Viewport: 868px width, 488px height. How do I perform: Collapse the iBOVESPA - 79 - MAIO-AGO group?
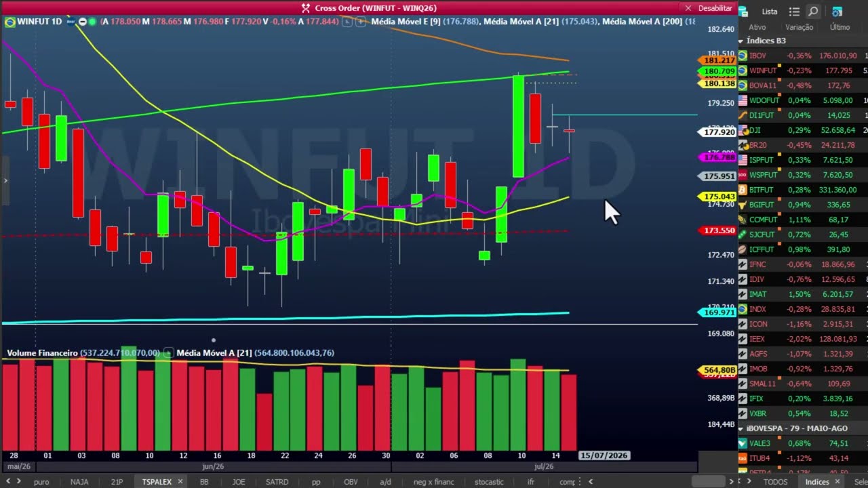coord(741,429)
